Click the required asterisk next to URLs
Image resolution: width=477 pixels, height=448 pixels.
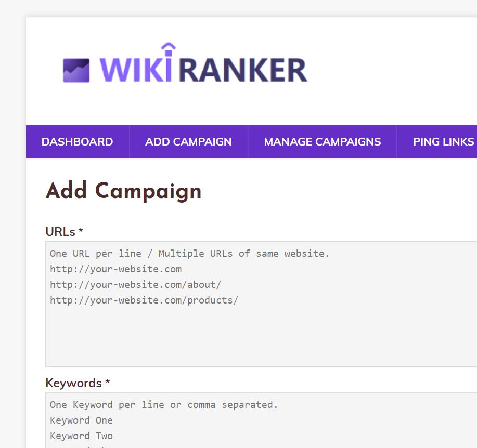tap(81, 230)
